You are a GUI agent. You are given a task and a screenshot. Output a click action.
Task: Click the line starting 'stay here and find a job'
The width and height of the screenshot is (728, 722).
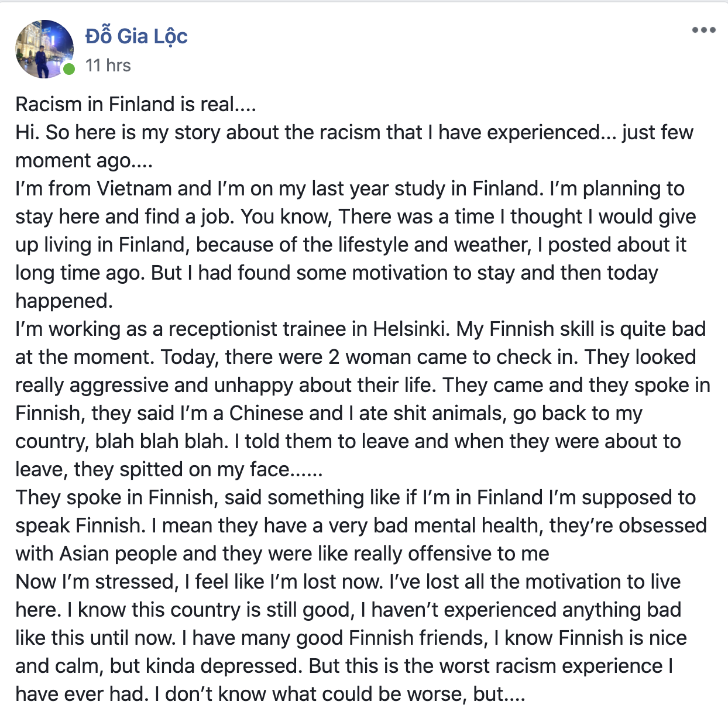356,216
